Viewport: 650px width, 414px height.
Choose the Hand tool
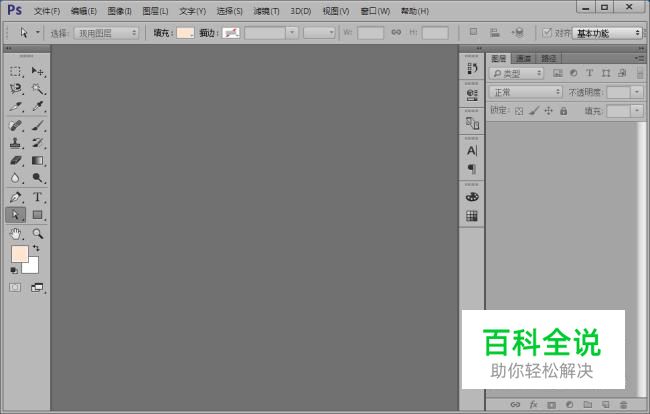pos(15,234)
